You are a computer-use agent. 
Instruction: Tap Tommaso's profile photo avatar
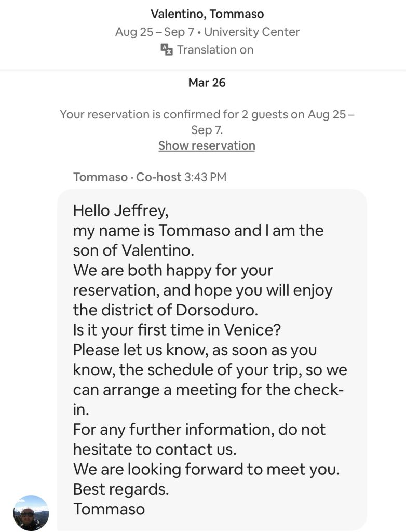[31, 513]
